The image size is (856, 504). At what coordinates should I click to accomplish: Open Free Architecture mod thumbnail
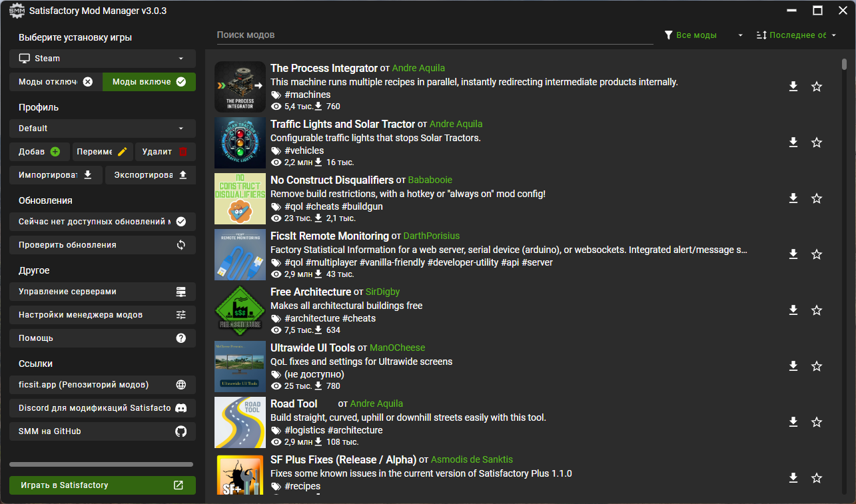(x=240, y=310)
